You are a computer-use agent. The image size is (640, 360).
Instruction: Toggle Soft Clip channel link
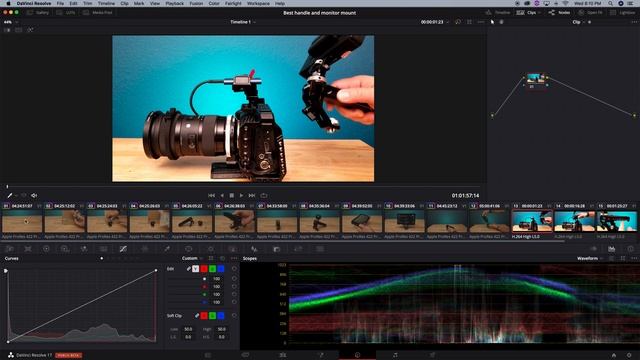[197, 316]
